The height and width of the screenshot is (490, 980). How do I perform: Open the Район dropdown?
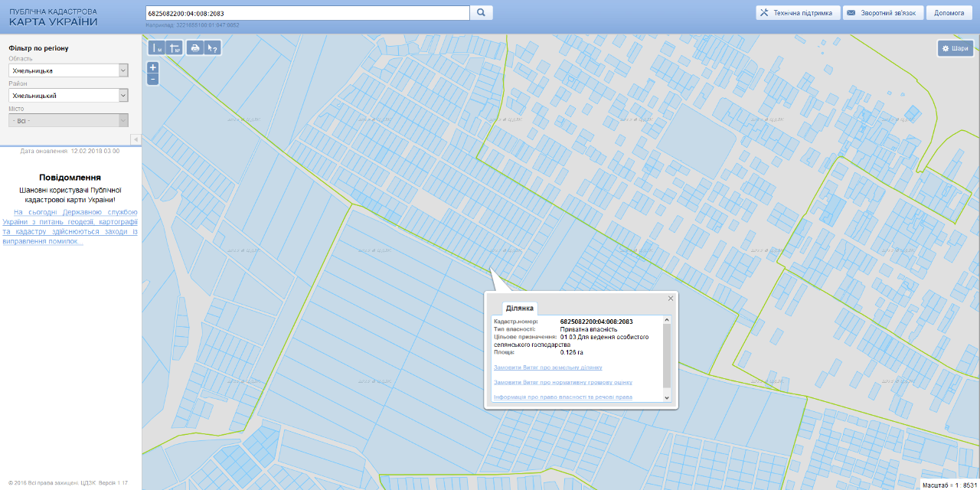tap(68, 96)
